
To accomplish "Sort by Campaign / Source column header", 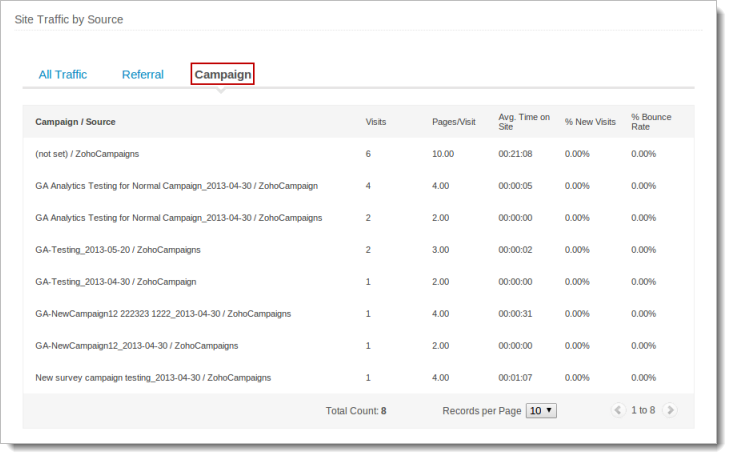I will click(75, 122).
